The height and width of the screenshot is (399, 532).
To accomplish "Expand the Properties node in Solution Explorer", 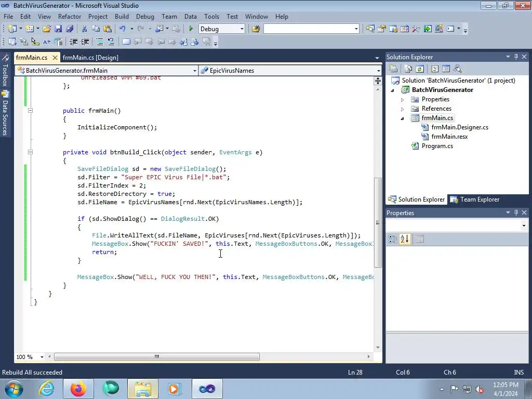I will 403,100.
